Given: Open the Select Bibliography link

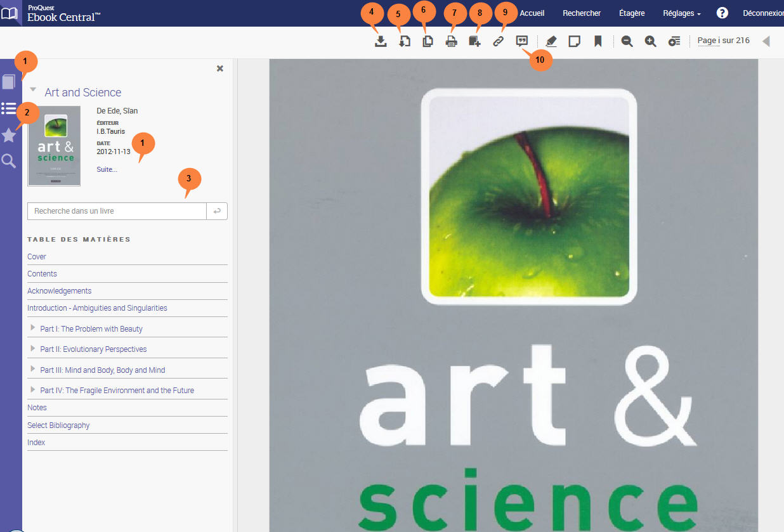Looking at the screenshot, I should (58, 425).
